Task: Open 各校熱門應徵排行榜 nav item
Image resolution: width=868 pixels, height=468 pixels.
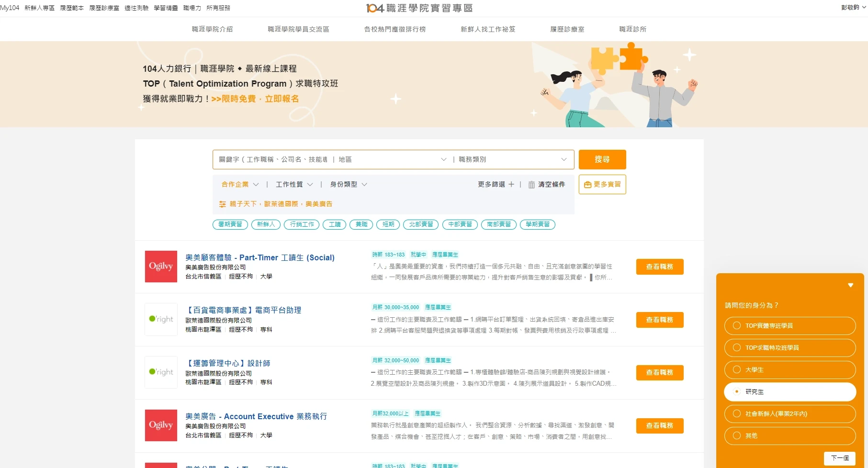Action: (395, 29)
